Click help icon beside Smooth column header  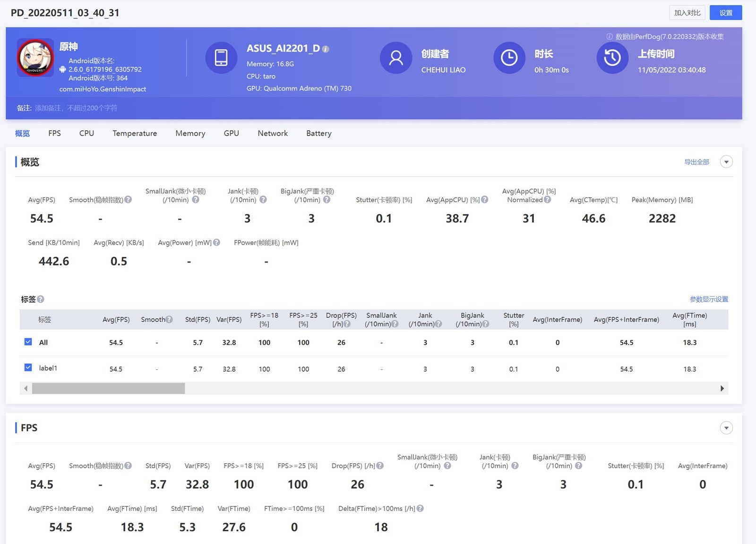(x=169, y=320)
